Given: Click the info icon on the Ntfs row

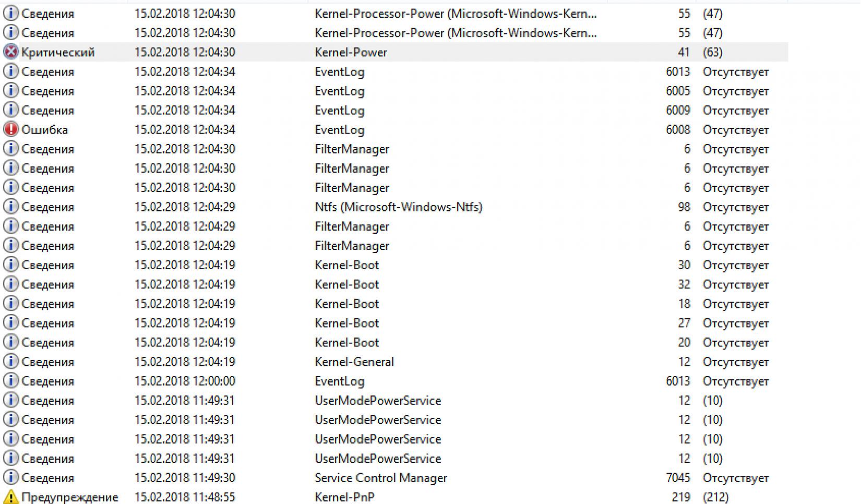Looking at the screenshot, I should (x=10, y=207).
